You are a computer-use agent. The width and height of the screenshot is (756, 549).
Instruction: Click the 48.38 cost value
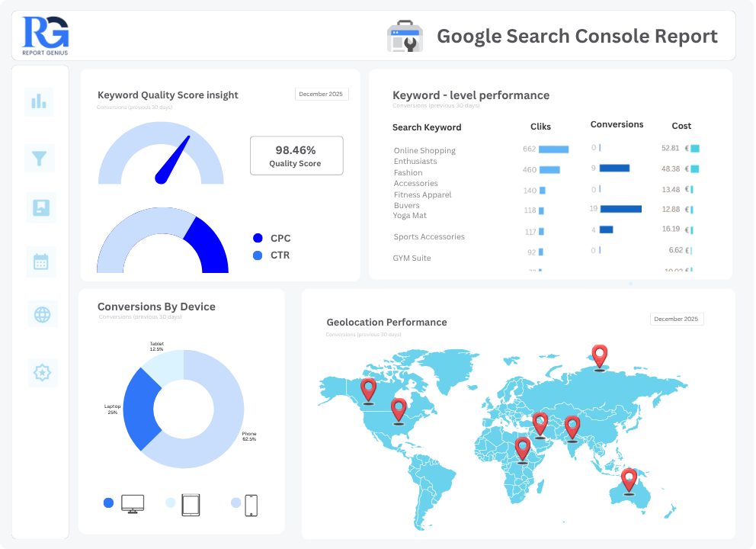click(x=671, y=169)
